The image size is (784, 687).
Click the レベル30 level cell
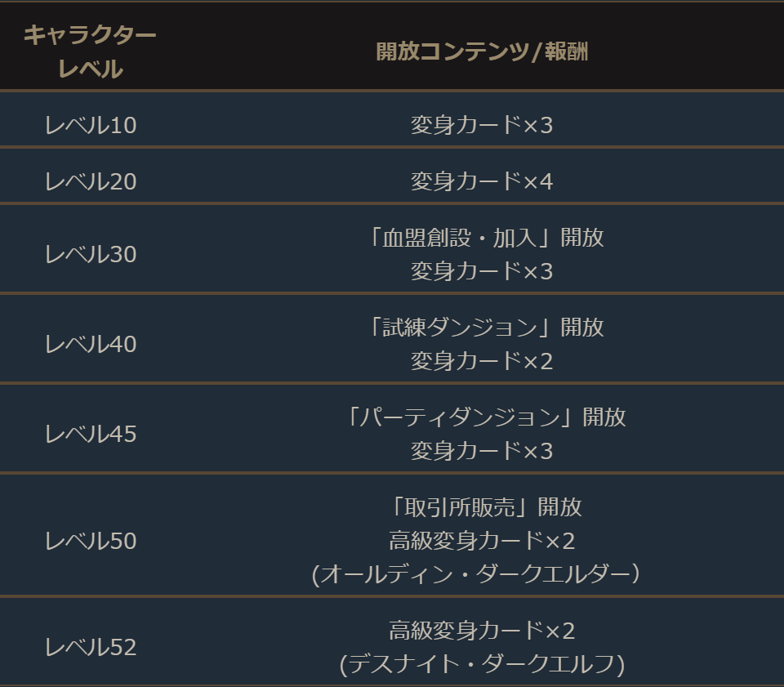pyautogui.click(x=91, y=255)
